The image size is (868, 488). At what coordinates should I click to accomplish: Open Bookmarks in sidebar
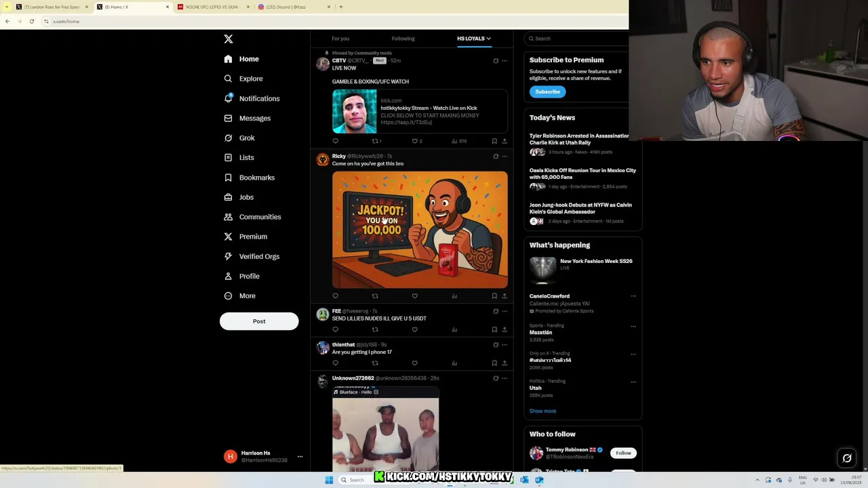click(250, 178)
